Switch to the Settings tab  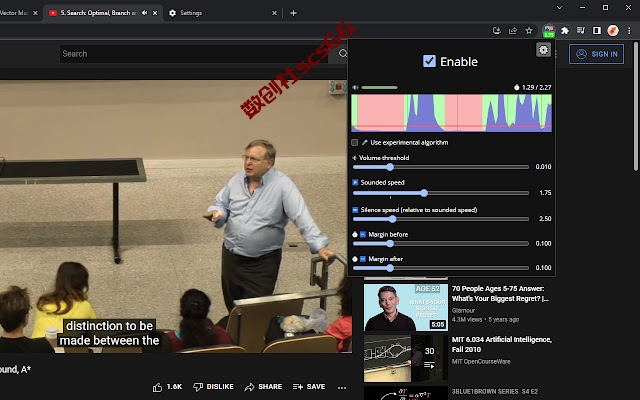(220, 13)
